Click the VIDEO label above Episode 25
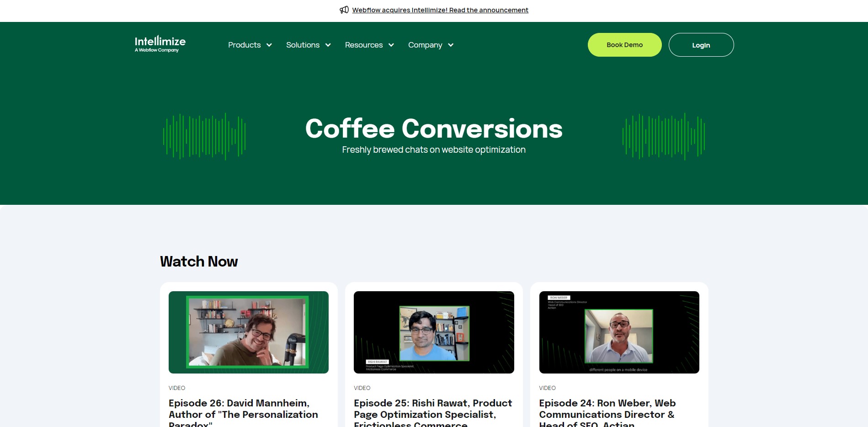This screenshot has height=427, width=868. tap(362, 388)
